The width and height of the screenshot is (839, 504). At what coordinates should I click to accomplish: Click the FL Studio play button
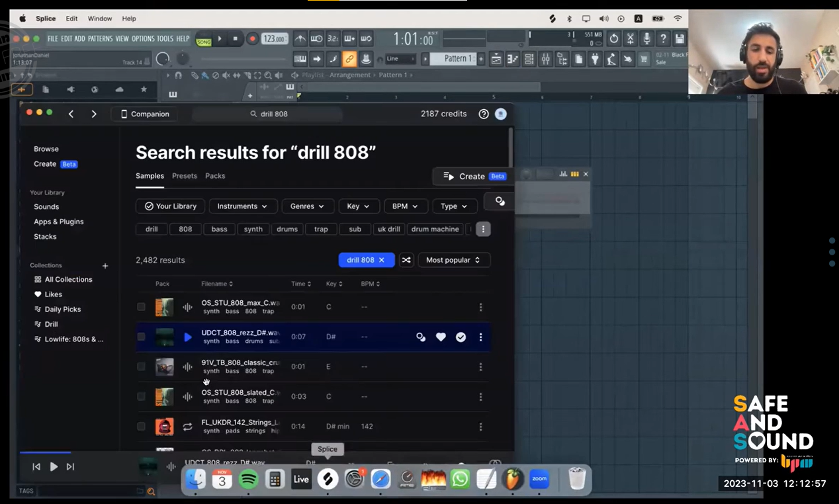tap(220, 39)
